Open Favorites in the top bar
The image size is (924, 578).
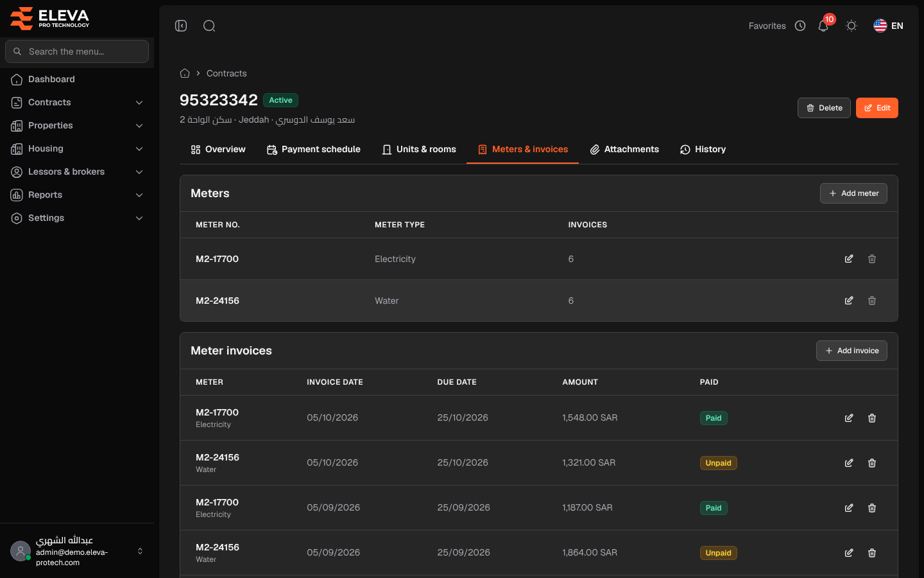point(767,26)
